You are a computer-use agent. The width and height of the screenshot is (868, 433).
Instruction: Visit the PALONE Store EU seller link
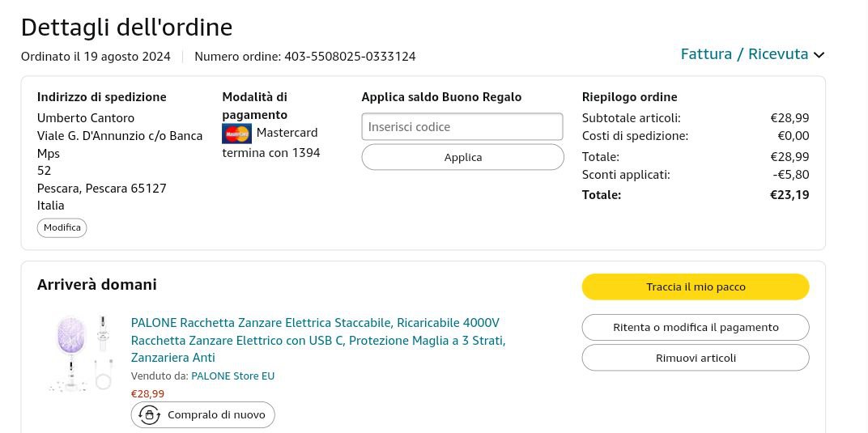(232, 376)
